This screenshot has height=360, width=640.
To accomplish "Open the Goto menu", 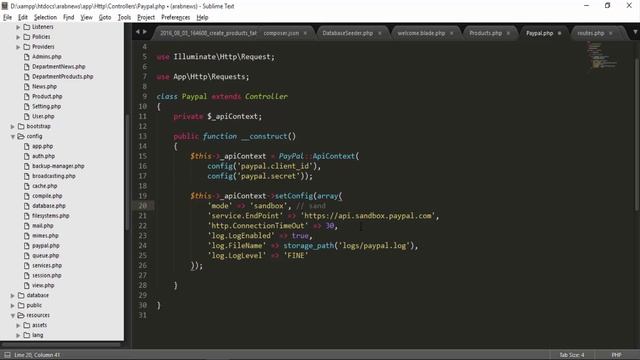I will pos(105,17).
